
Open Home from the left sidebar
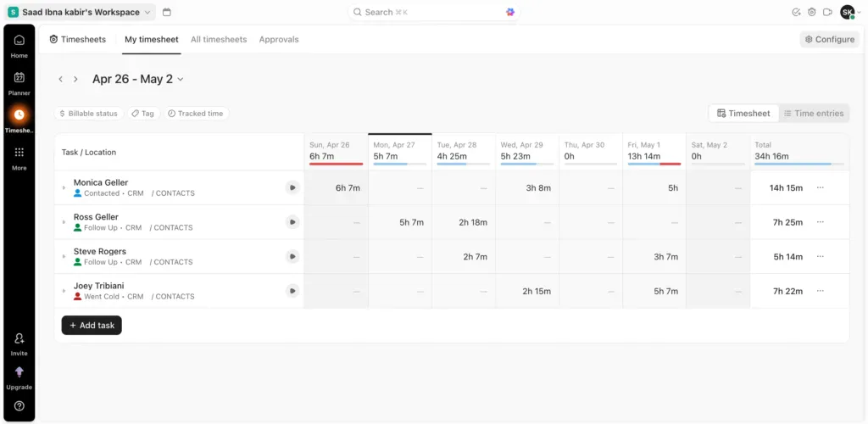(19, 45)
